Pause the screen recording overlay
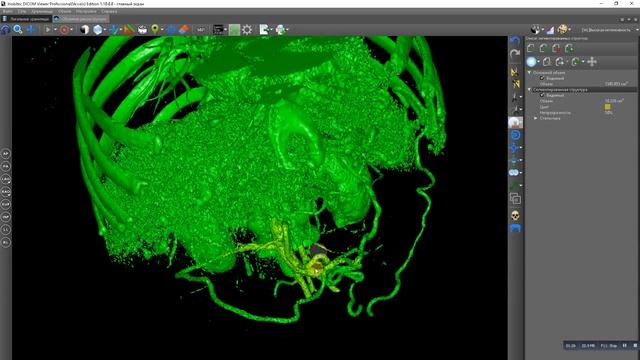This screenshot has width=640, height=360. [x=624, y=346]
